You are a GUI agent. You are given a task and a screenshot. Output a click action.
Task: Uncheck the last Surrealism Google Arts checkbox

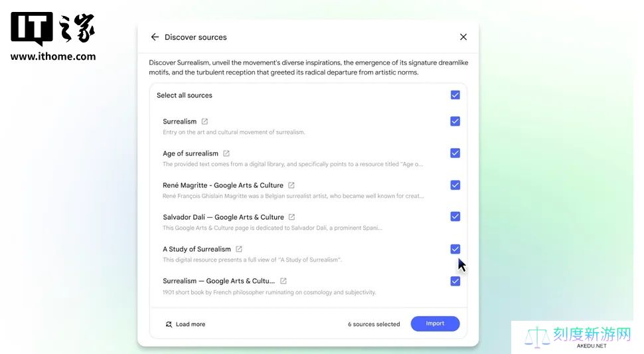[x=455, y=281]
